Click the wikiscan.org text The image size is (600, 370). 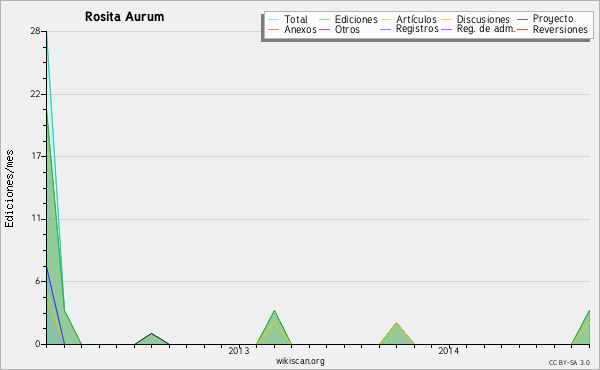tap(300, 361)
